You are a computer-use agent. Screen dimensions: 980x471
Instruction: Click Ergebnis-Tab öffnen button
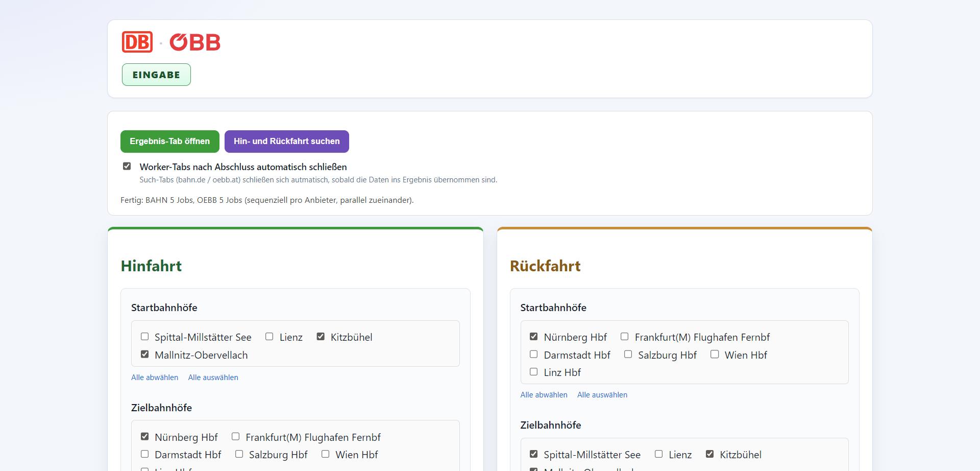(170, 142)
